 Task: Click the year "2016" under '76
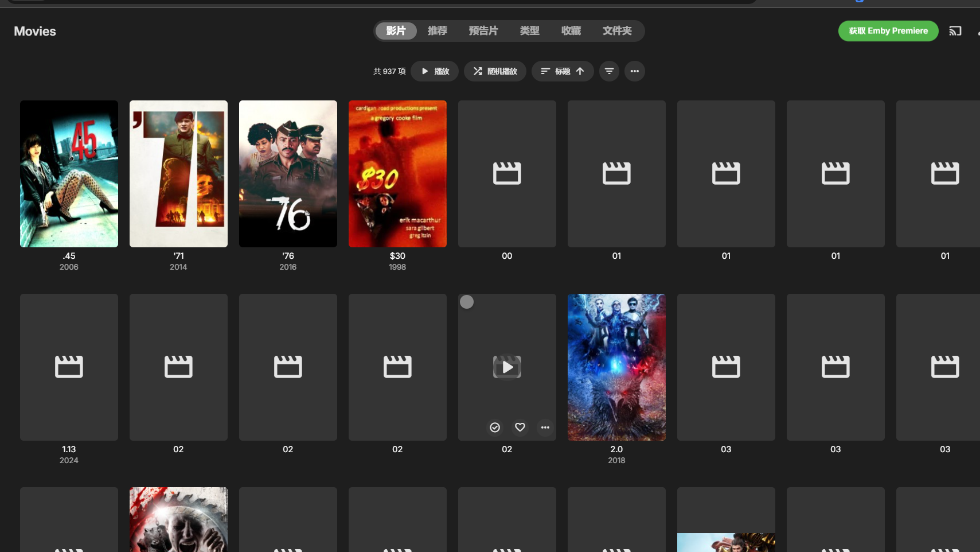288,267
